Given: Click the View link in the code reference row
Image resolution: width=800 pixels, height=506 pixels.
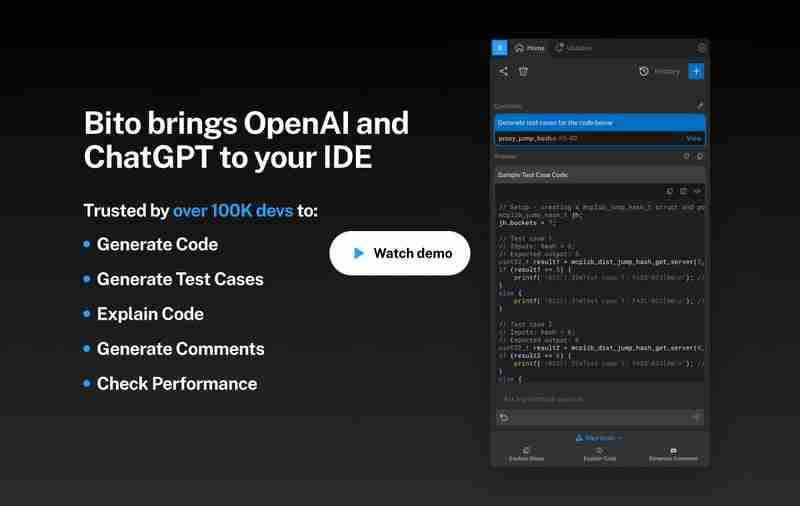Looking at the screenshot, I should pyautogui.click(x=693, y=138).
